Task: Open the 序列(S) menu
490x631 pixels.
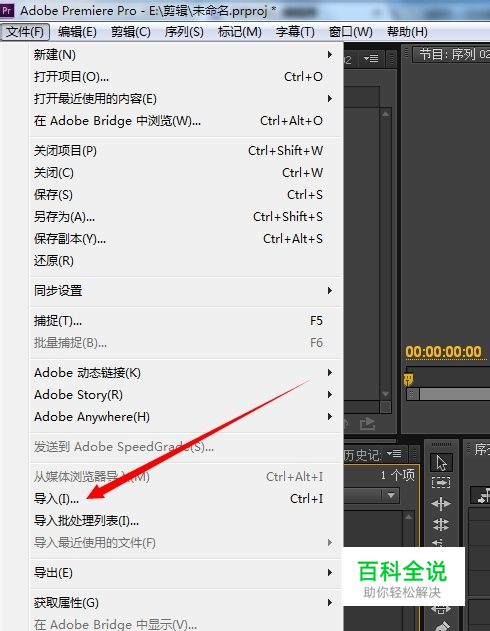Action: pyautogui.click(x=184, y=32)
